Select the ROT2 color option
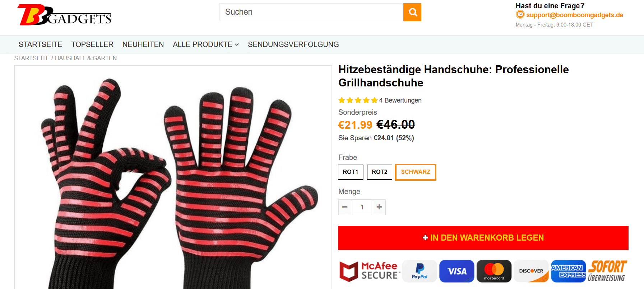The width and height of the screenshot is (644, 289). (x=380, y=172)
